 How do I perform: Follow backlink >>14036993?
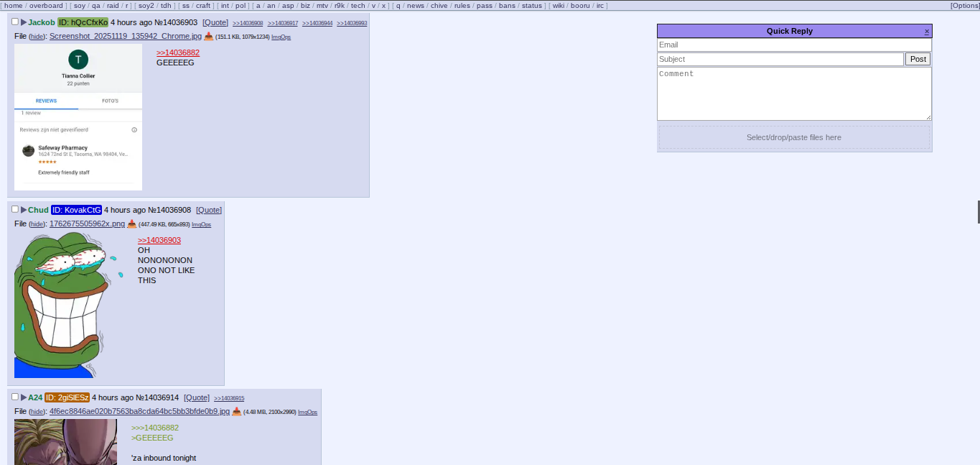352,23
